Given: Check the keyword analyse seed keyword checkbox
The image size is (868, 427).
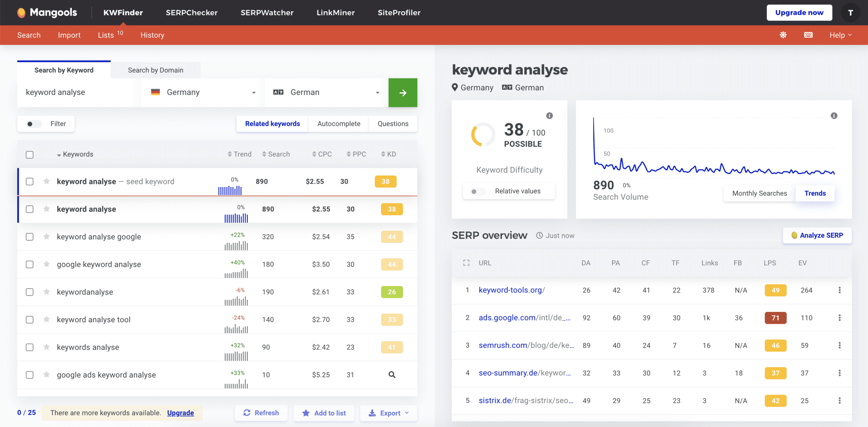Looking at the screenshot, I should [x=30, y=182].
